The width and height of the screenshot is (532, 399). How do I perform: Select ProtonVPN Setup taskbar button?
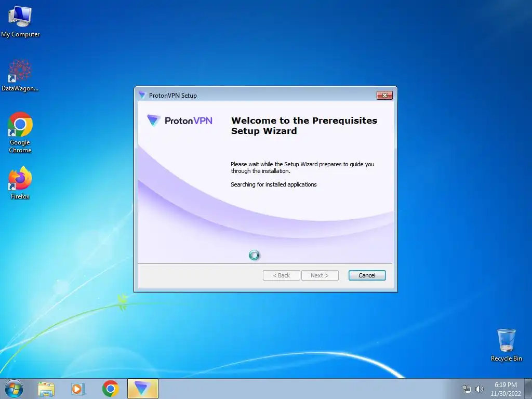pyautogui.click(x=142, y=389)
